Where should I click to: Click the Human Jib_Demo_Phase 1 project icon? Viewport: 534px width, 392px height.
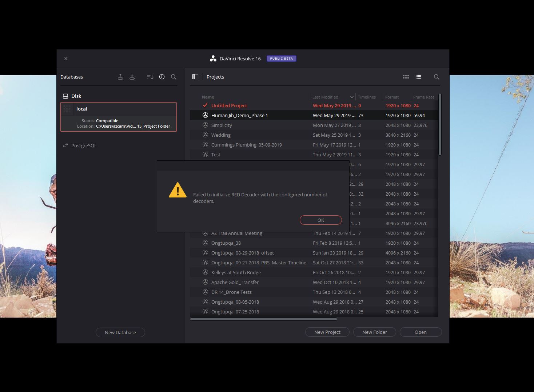(x=205, y=115)
